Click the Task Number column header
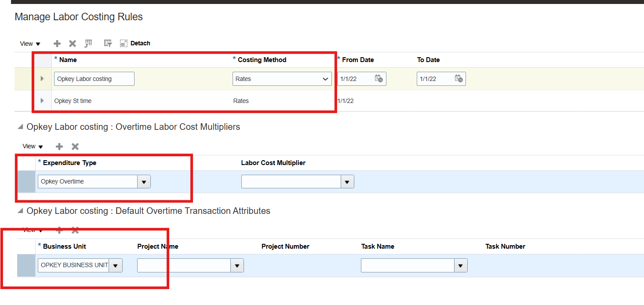644x305 pixels. click(505, 246)
